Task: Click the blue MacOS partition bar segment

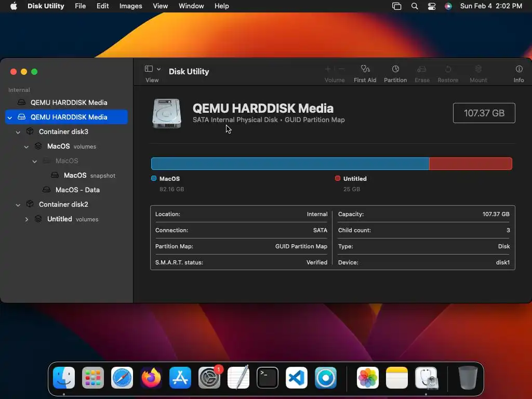Action: pyautogui.click(x=290, y=164)
